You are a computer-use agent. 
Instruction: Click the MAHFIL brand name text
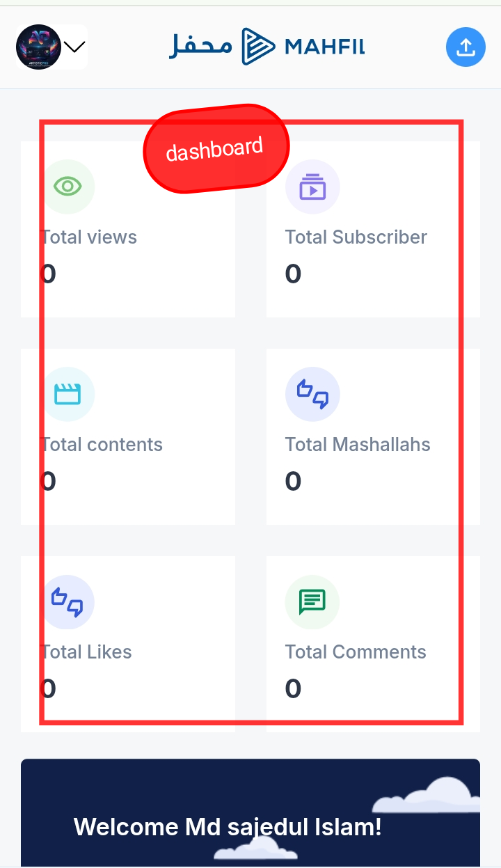[324, 47]
